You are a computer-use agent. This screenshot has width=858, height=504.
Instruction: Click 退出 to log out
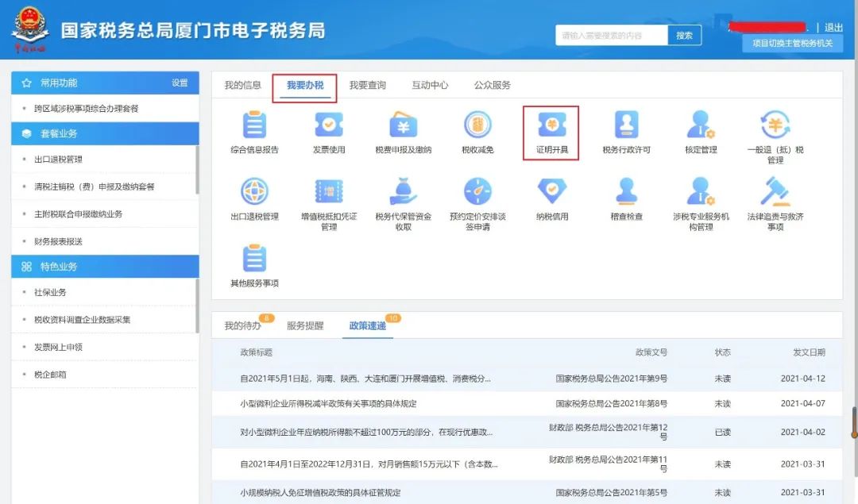click(x=833, y=27)
